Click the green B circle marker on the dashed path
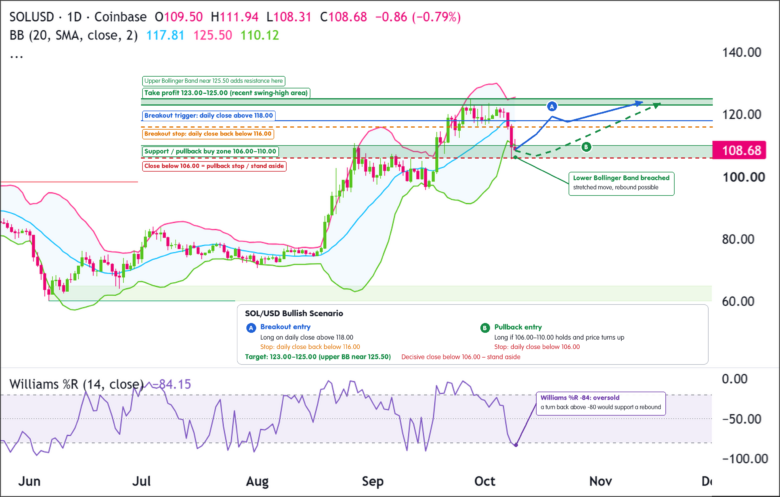780x497 pixels. pyautogui.click(x=586, y=147)
